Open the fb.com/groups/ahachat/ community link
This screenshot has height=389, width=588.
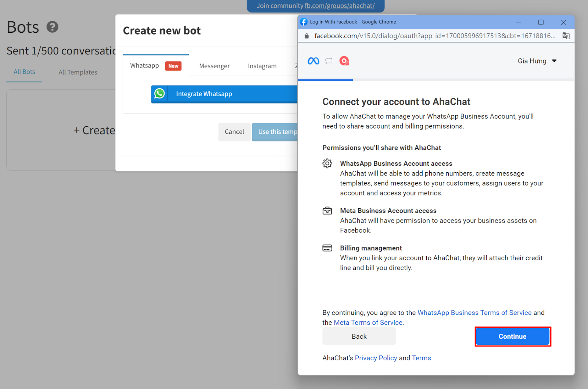pyautogui.click(x=340, y=6)
